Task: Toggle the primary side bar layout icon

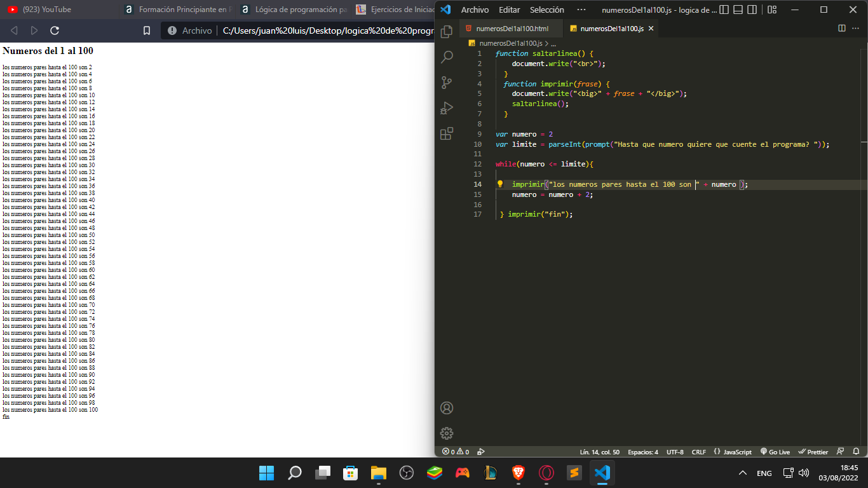Action: (x=724, y=10)
